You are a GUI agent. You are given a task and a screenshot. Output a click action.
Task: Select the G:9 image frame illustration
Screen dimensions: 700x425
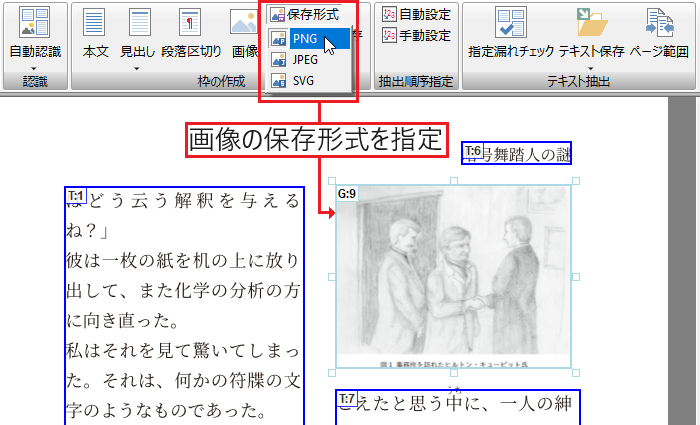(453, 277)
